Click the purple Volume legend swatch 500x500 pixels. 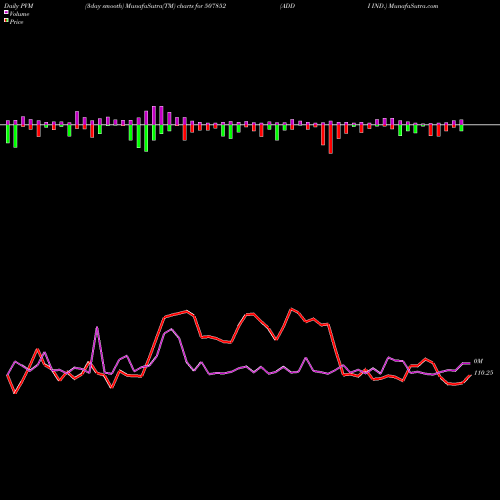[6, 13]
